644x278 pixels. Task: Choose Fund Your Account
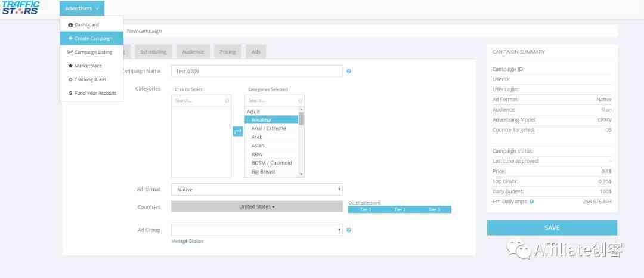[92, 93]
